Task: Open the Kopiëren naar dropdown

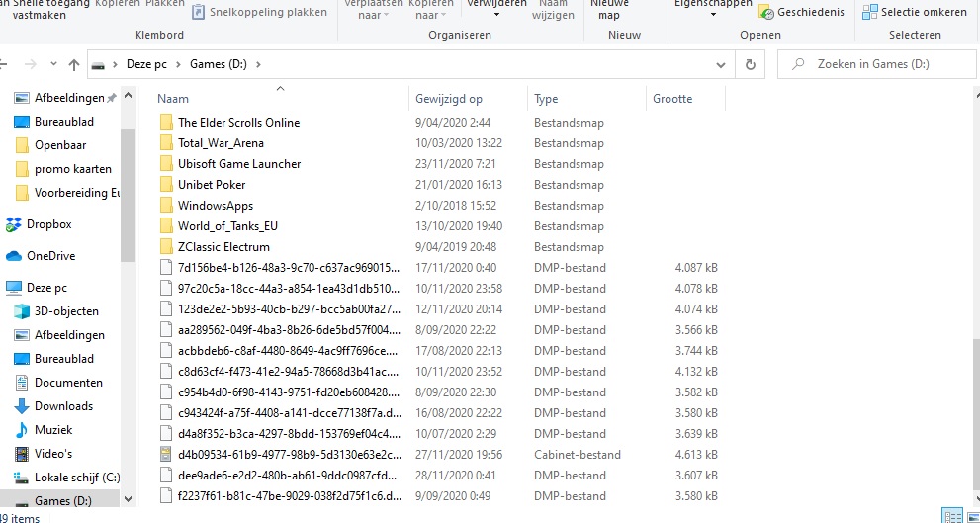Action: point(430,11)
